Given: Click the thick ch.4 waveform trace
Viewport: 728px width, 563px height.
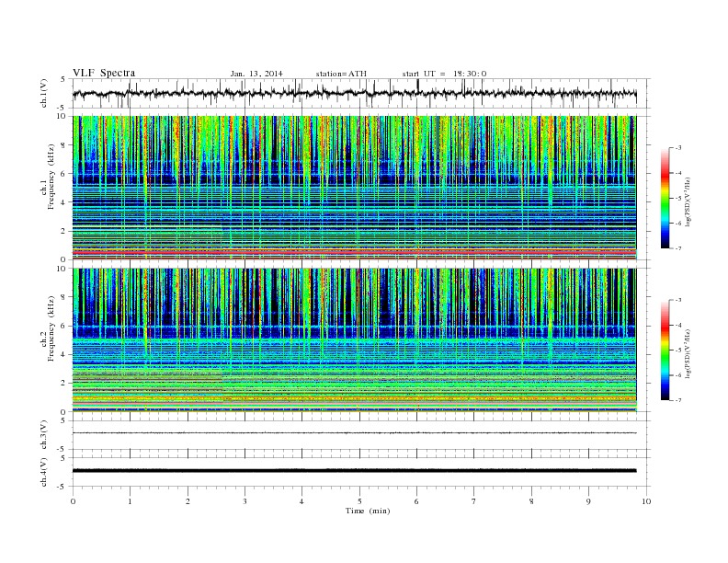Looking at the screenshot, I should click(354, 471).
